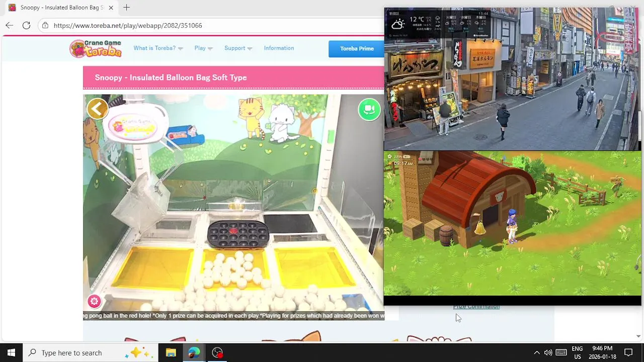Open the recording app on taskbar
The image size is (644, 362).
[217, 352]
